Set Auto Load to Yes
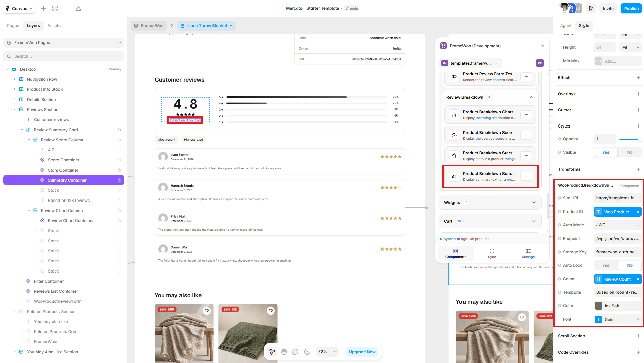Image resolution: width=644 pixels, height=363 pixels. pos(605,265)
